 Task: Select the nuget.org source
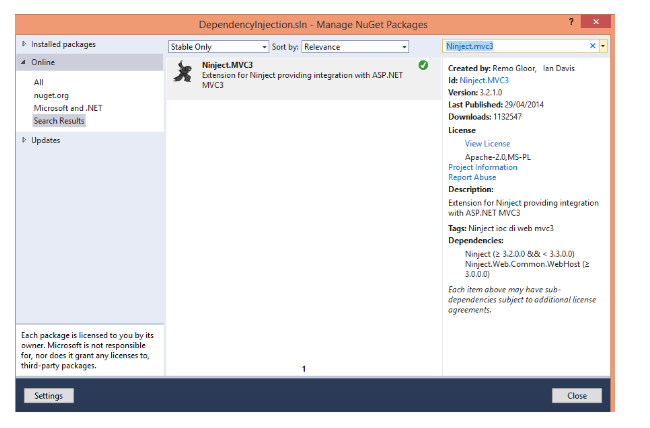coord(51,95)
